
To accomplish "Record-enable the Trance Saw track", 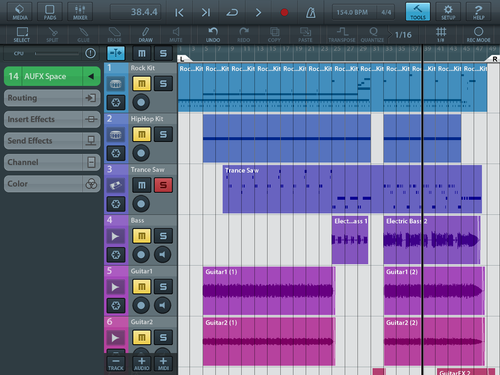I will pos(141,204).
